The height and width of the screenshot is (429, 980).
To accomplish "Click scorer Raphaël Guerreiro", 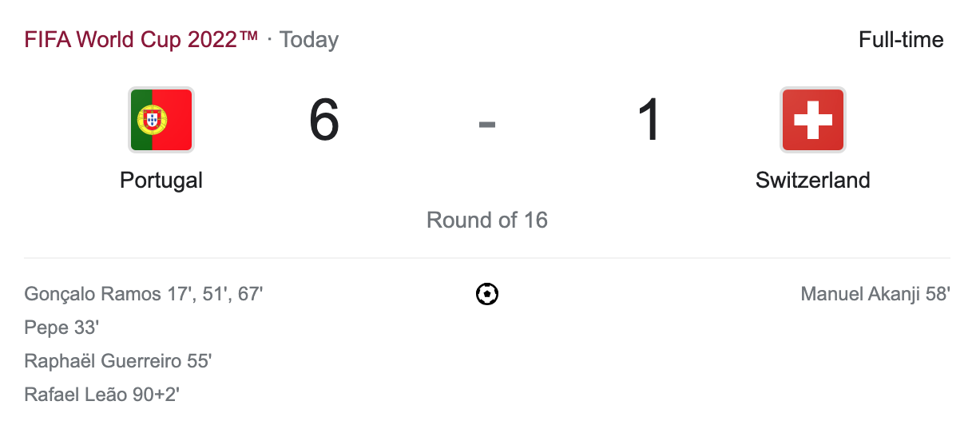I will pyautogui.click(x=103, y=361).
